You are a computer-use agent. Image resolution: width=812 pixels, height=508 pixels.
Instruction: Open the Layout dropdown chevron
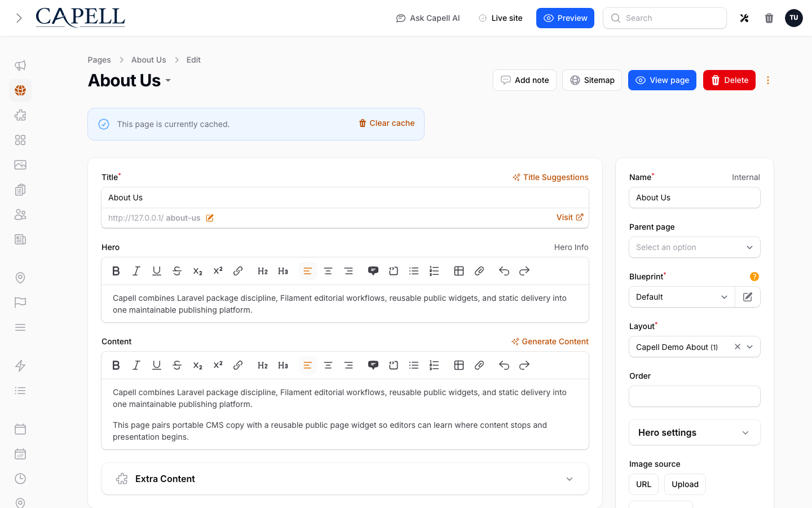(x=750, y=347)
